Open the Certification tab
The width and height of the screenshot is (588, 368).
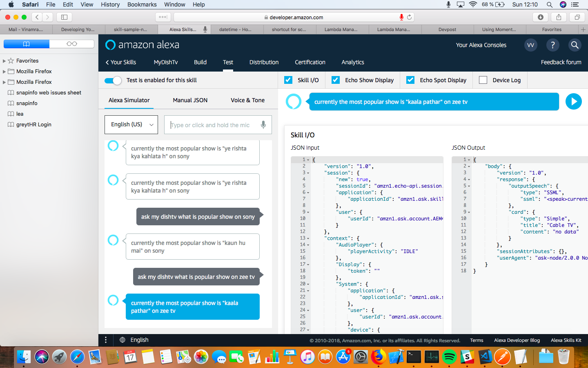click(x=310, y=62)
